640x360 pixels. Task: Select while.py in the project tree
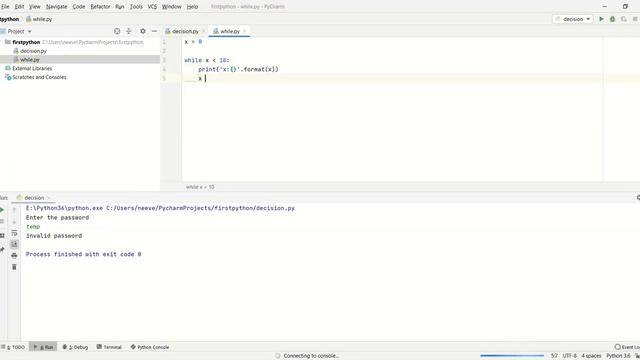[29, 60]
